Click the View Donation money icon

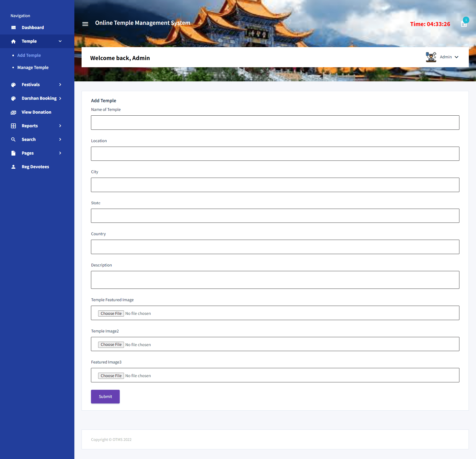click(x=13, y=112)
